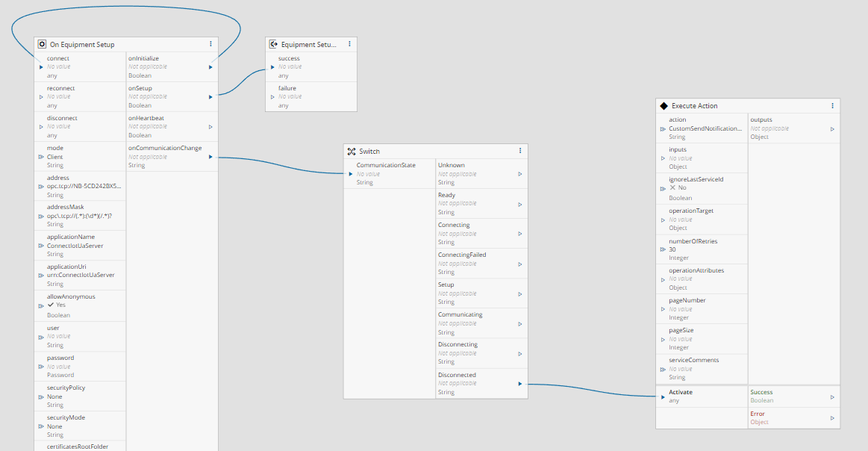868x451 pixels.
Task: Select the On Equipment Setup node title
Action: pos(82,44)
